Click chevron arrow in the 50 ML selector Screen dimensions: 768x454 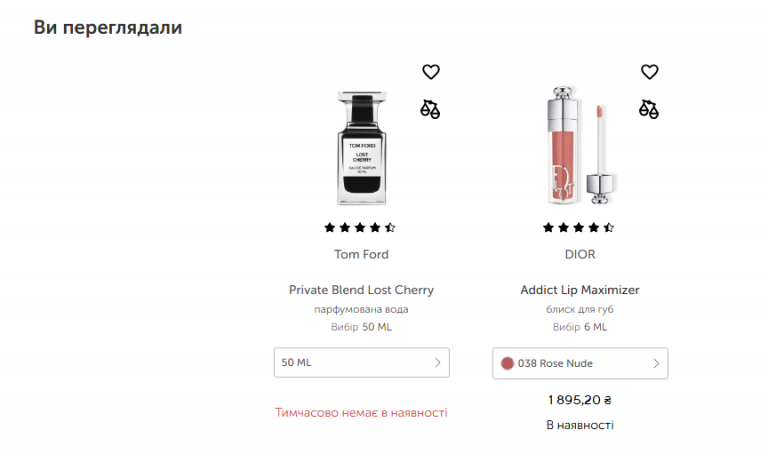coord(437,363)
